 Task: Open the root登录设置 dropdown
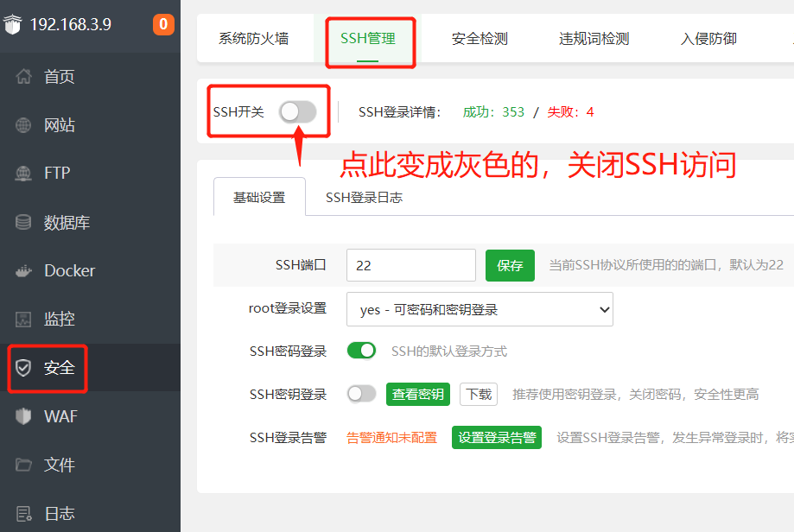480,309
